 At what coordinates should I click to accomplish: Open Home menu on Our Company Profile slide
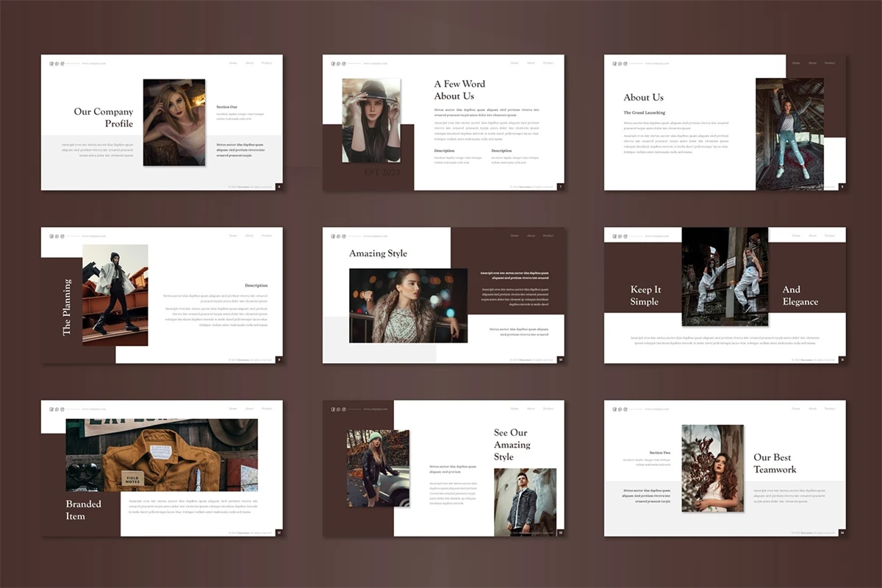click(233, 63)
